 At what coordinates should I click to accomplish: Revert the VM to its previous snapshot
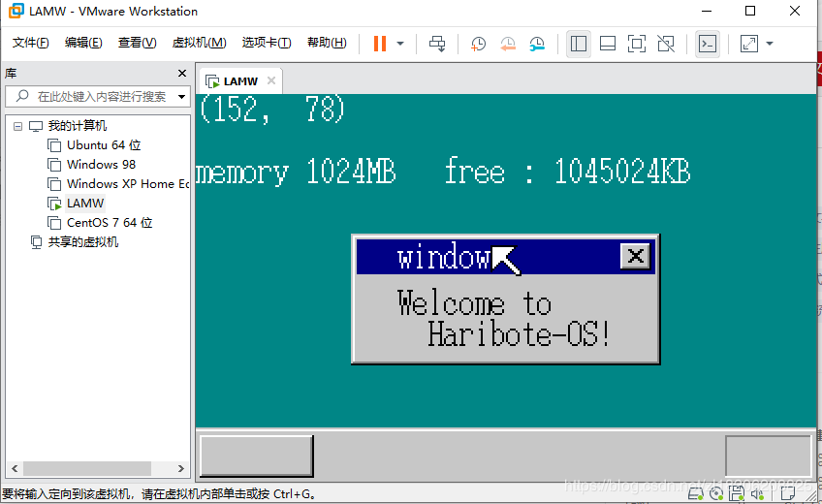click(508, 44)
